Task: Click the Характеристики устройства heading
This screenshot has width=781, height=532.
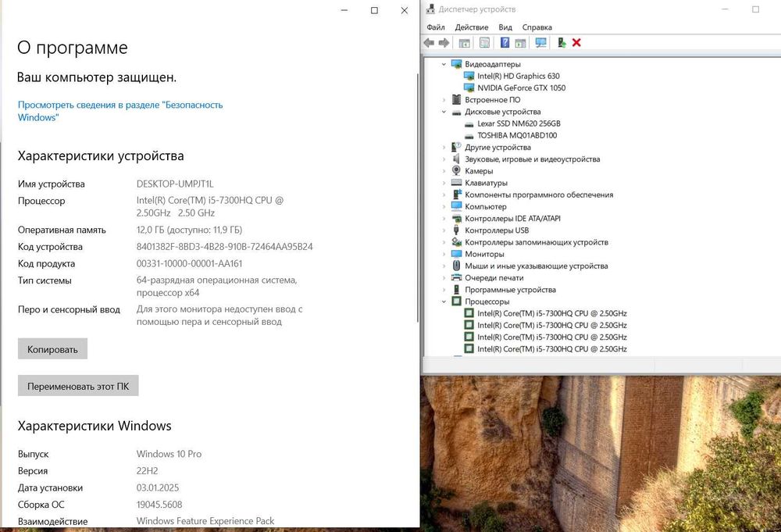Action: [x=101, y=156]
